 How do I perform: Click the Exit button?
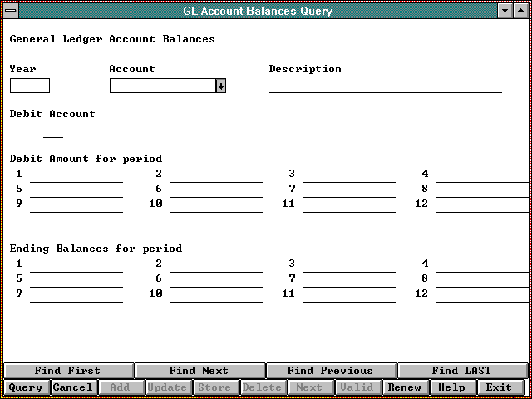(x=500, y=387)
